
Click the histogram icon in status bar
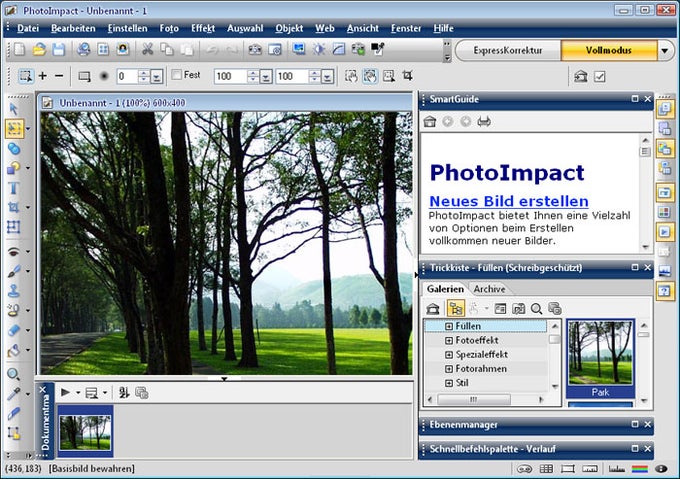[x=616, y=469]
